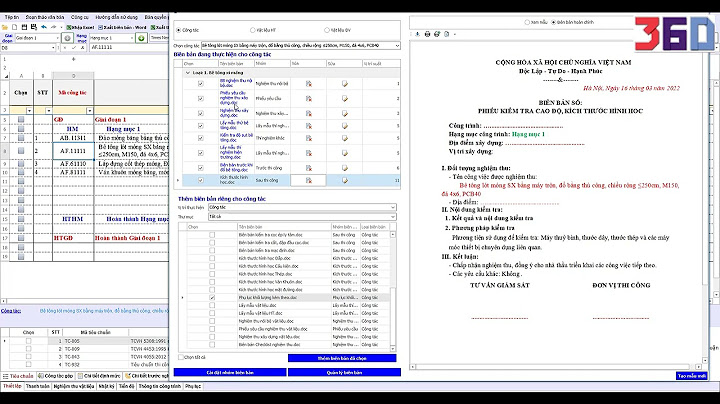The width and height of the screenshot is (720, 404).
Task: Click the blue undo arrow
Action: (44, 27)
